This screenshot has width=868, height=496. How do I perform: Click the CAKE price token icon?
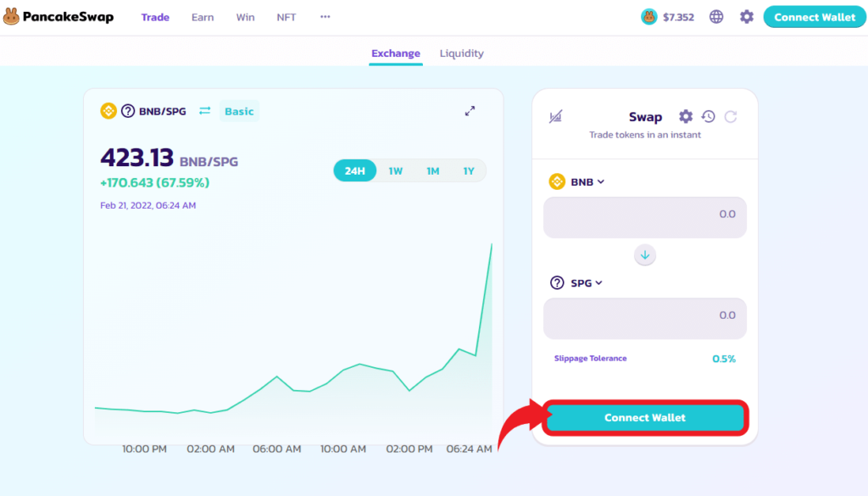click(648, 17)
